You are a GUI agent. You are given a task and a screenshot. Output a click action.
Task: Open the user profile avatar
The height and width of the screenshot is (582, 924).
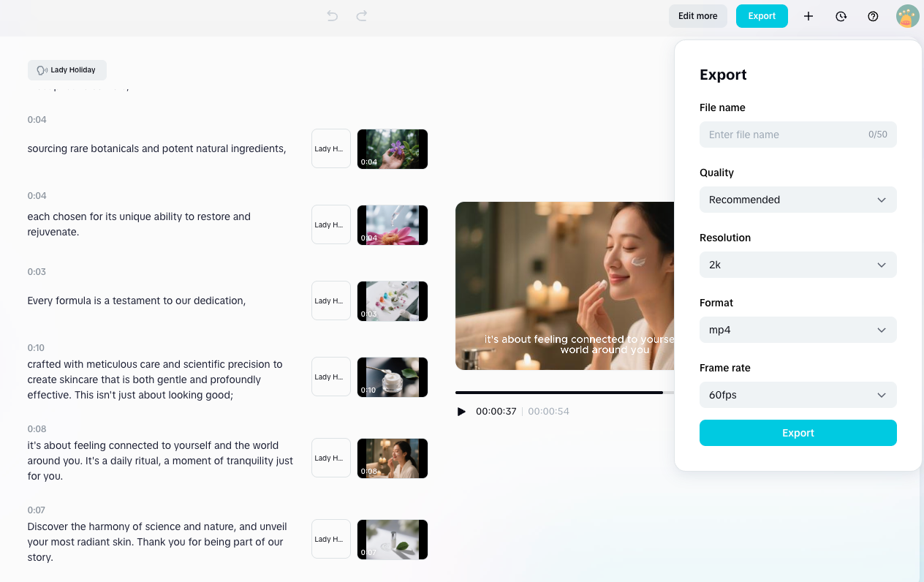(907, 16)
